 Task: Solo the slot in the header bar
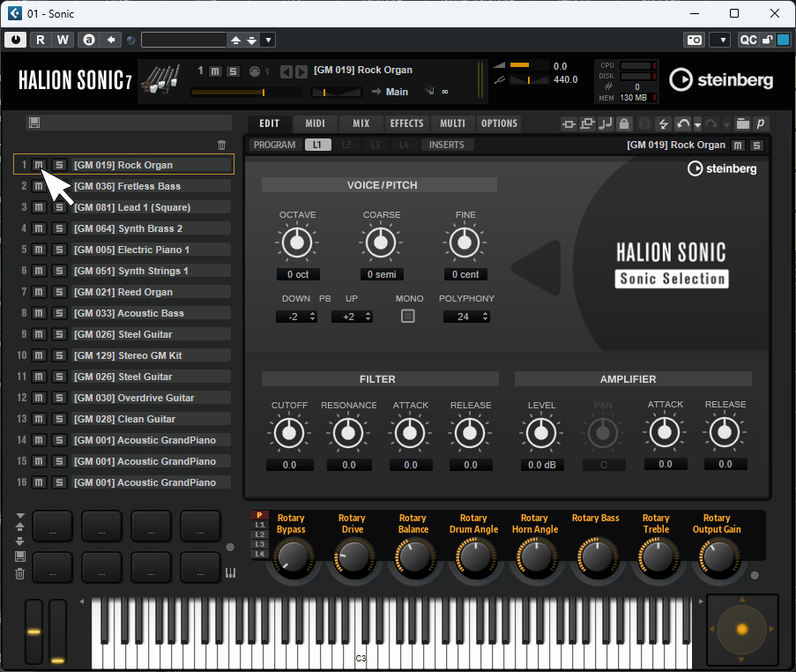233,71
